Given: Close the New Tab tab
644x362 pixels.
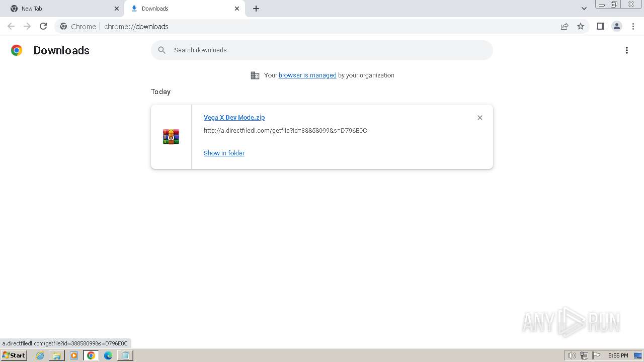Looking at the screenshot, I should click(x=116, y=9).
